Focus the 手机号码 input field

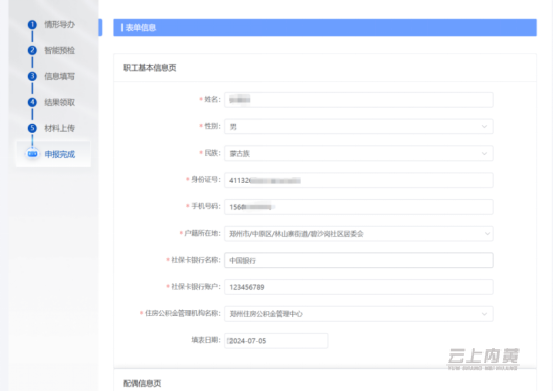359,207
